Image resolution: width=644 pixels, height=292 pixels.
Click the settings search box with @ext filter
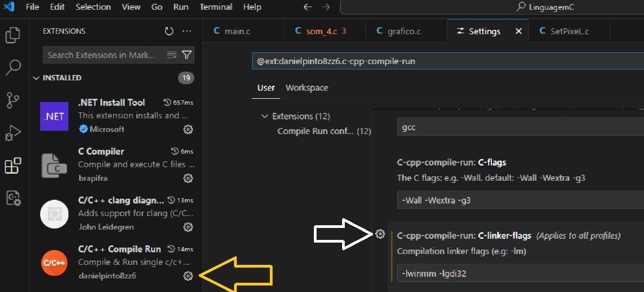point(447,61)
